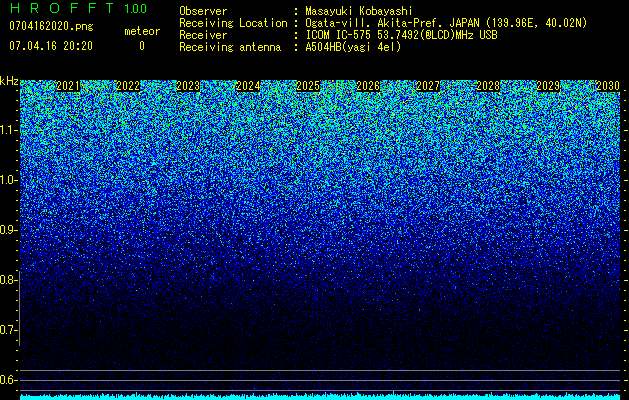Image resolution: width=629 pixels, height=400 pixels.
Task: Click the 0.6 kHz axis label
Action: (8, 380)
